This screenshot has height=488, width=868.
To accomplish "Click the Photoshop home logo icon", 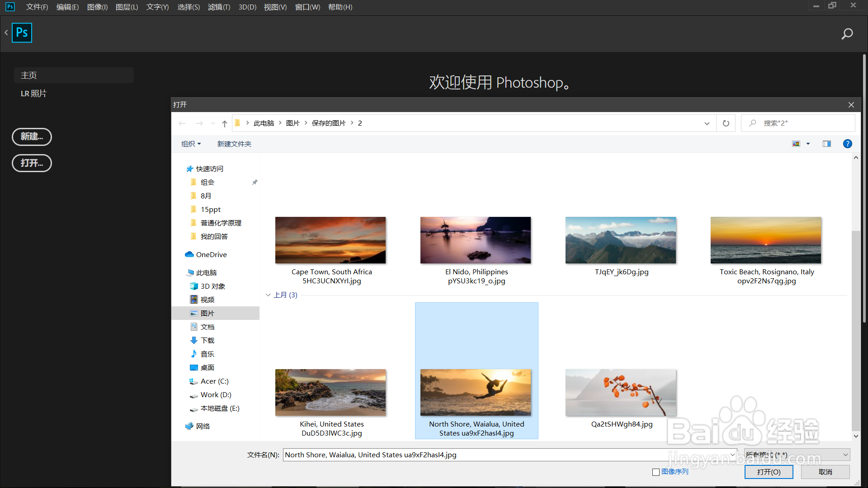I will (x=22, y=33).
